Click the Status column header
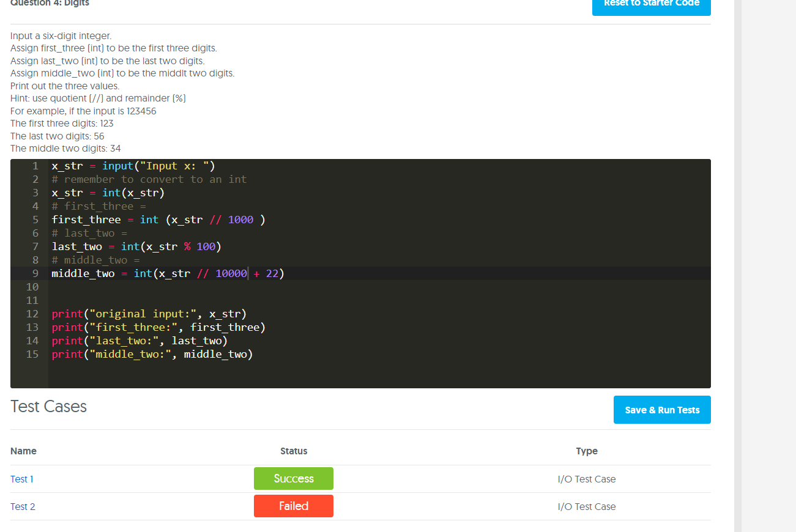 tap(294, 451)
